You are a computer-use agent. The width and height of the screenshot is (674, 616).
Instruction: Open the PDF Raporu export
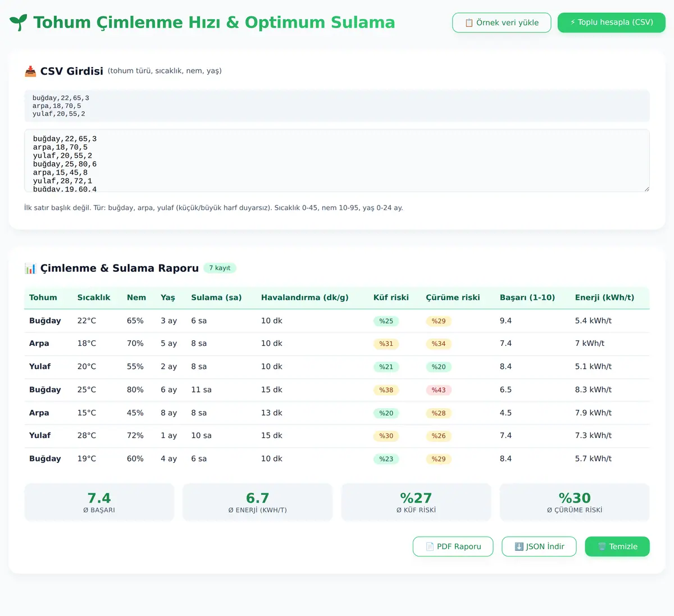tap(453, 546)
